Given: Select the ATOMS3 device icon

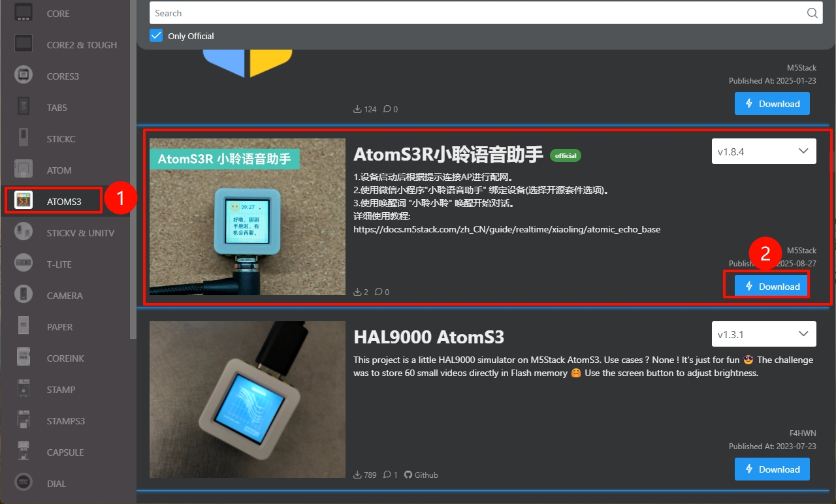Looking at the screenshot, I should tap(24, 201).
